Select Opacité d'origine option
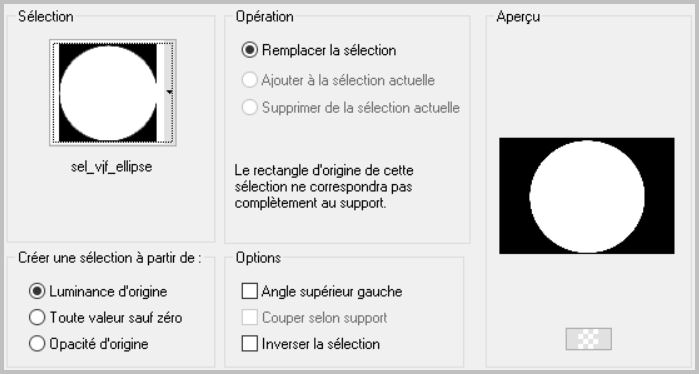Image resolution: width=699 pixels, height=374 pixels. point(88,344)
